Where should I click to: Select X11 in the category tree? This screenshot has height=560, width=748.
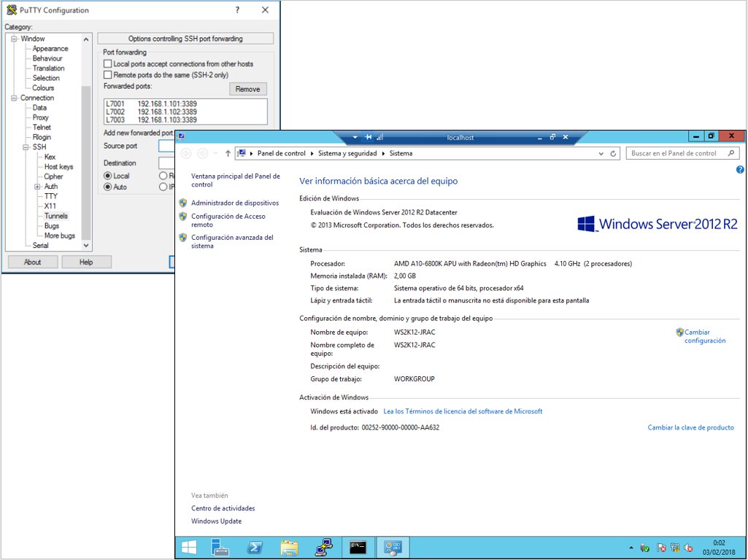click(50, 206)
